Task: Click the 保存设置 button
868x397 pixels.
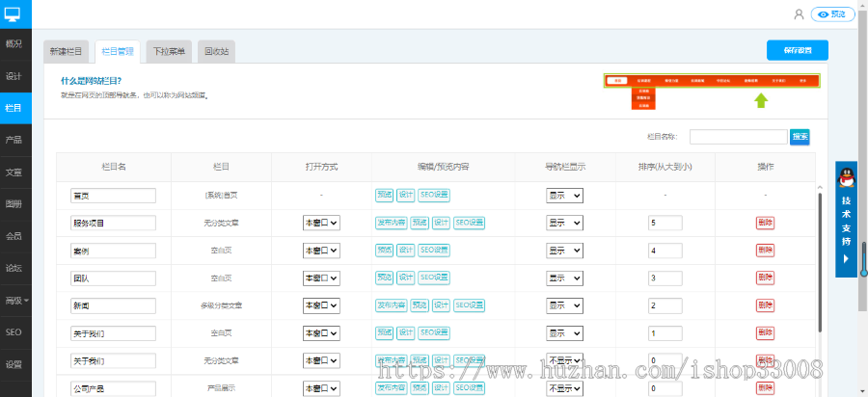Action: tap(798, 50)
